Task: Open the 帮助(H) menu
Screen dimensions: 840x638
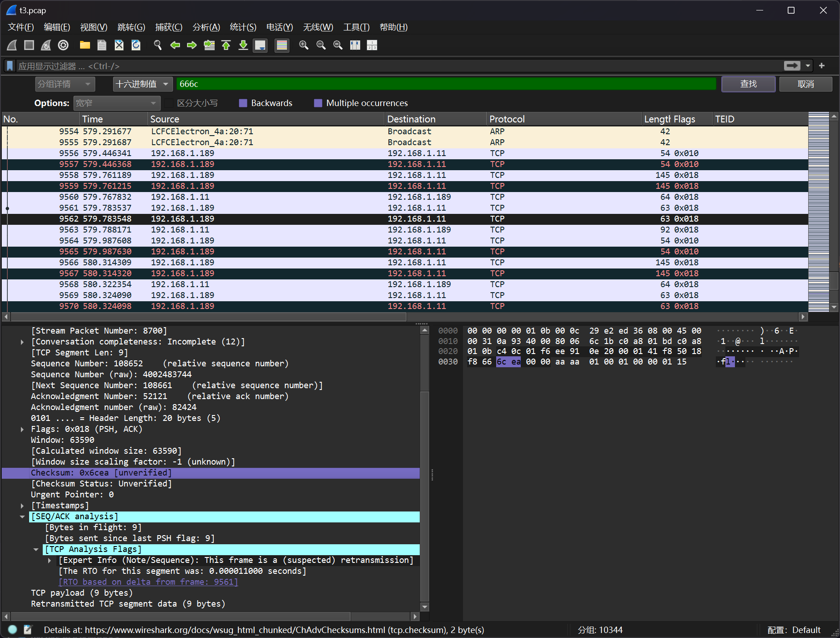Action: [393, 27]
